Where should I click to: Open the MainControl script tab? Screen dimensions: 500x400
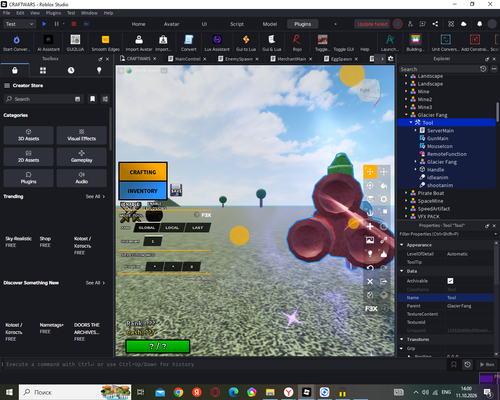(x=188, y=59)
